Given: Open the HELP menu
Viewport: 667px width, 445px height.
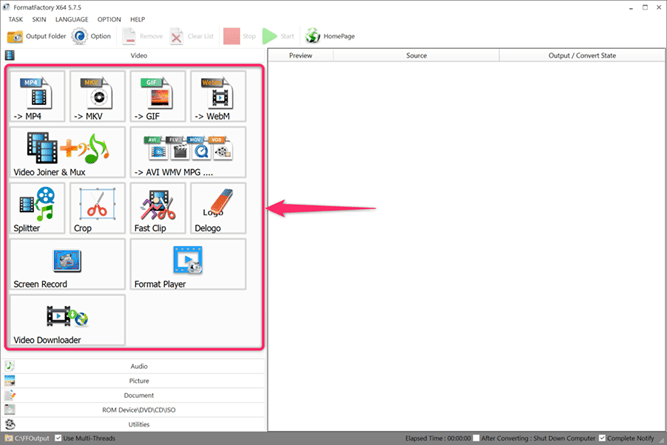Looking at the screenshot, I should click(x=137, y=20).
